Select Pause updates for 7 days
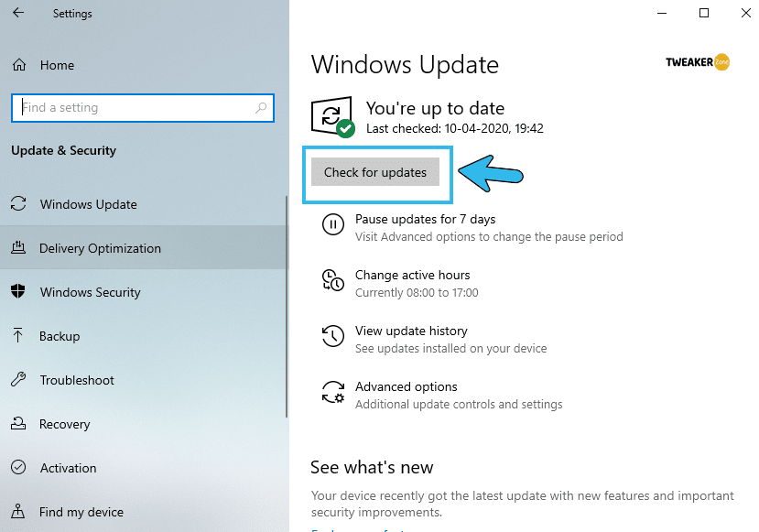This screenshot has width=759, height=532. (x=426, y=219)
